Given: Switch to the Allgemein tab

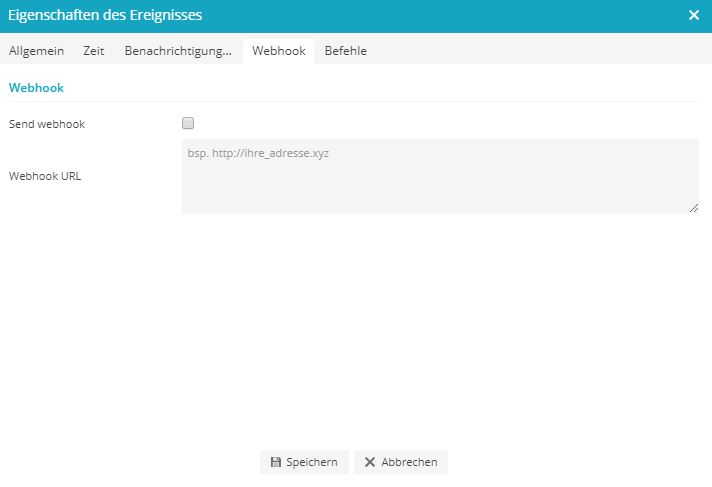Looking at the screenshot, I should point(36,51).
